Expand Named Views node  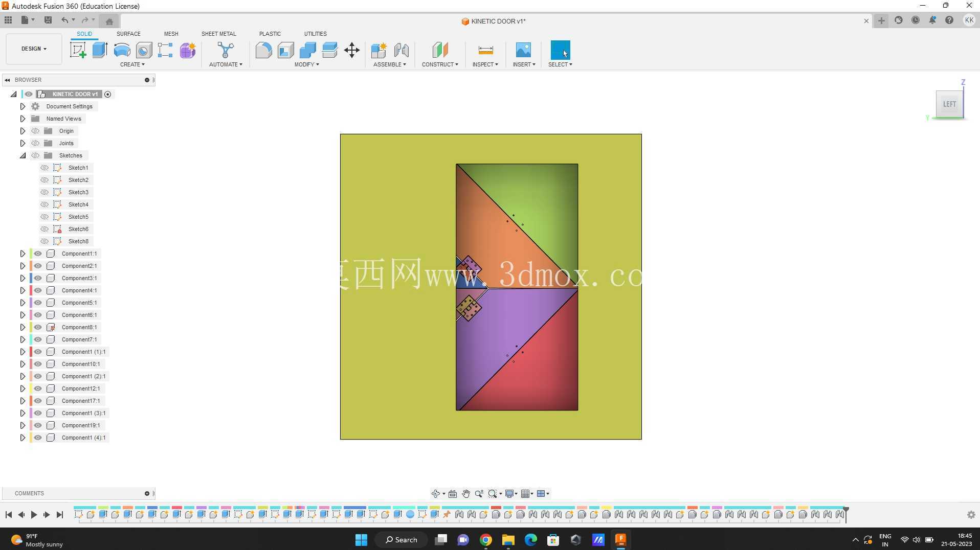tap(23, 119)
